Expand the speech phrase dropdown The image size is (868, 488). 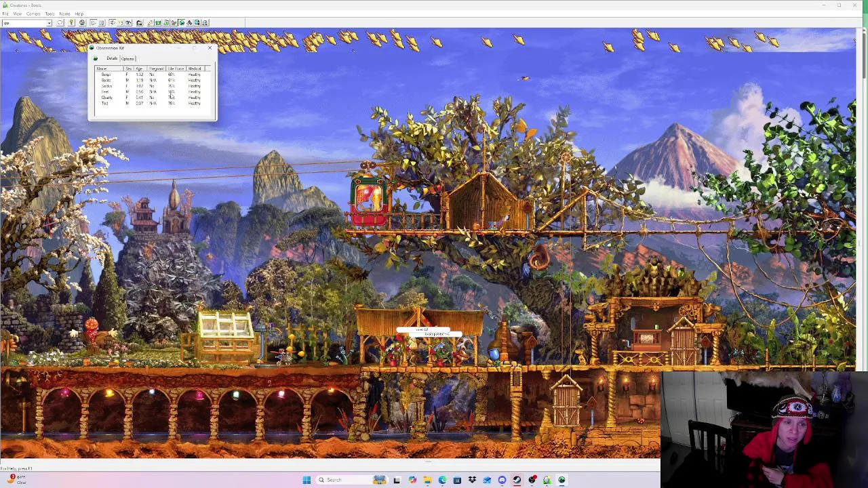[49, 23]
